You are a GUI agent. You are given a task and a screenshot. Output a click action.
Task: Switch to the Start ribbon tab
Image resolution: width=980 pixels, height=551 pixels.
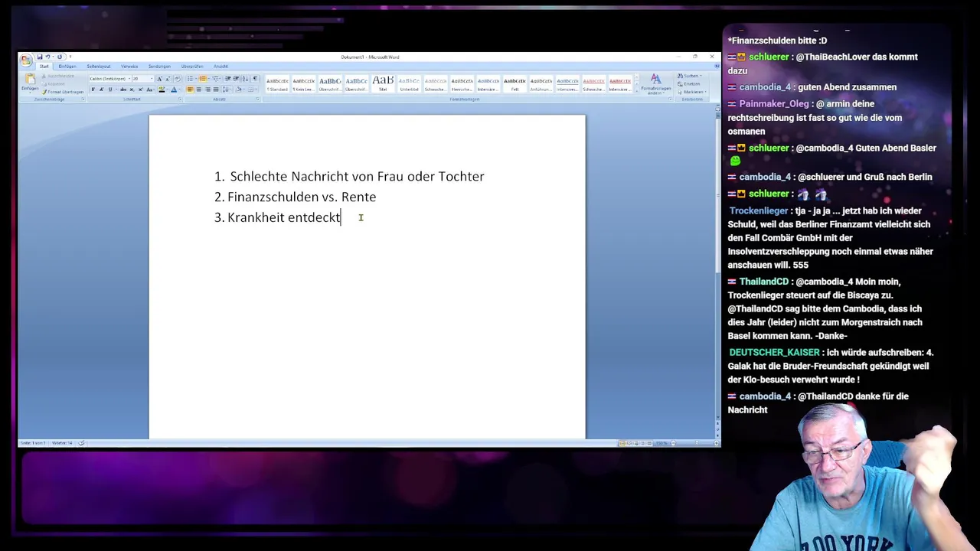(x=44, y=67)
